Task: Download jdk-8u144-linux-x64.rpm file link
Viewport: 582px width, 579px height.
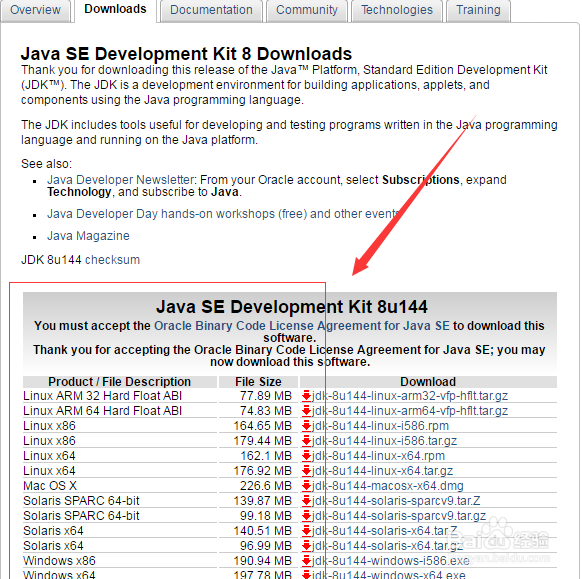Action: click(378, 456)
